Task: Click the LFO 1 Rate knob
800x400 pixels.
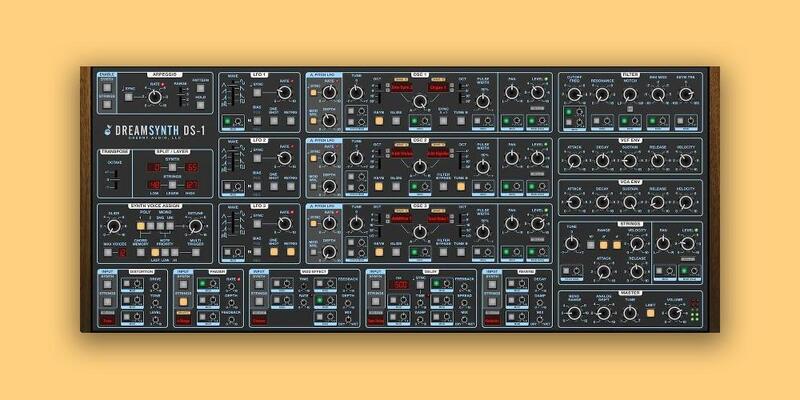Action: click(285, 92)
